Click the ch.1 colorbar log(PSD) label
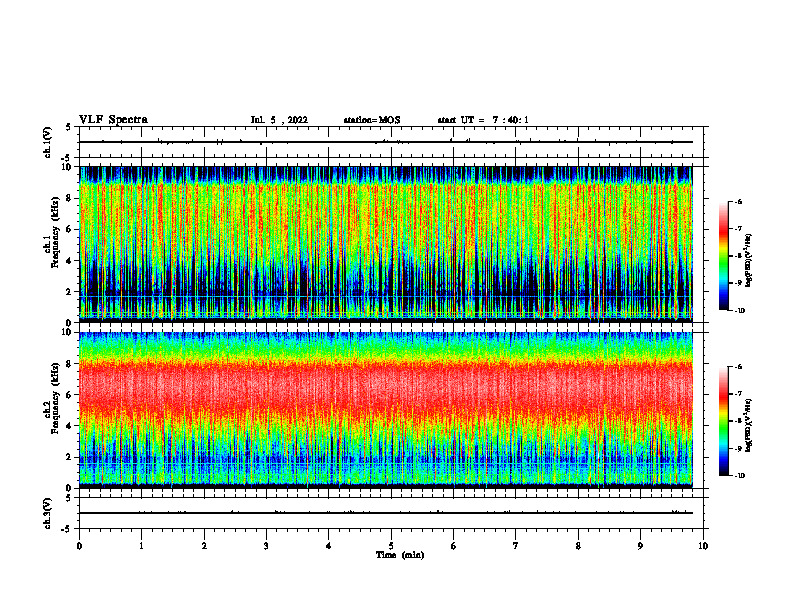This screenshot has width=792, height=612. pyautogui.click(x=749, y=261)
